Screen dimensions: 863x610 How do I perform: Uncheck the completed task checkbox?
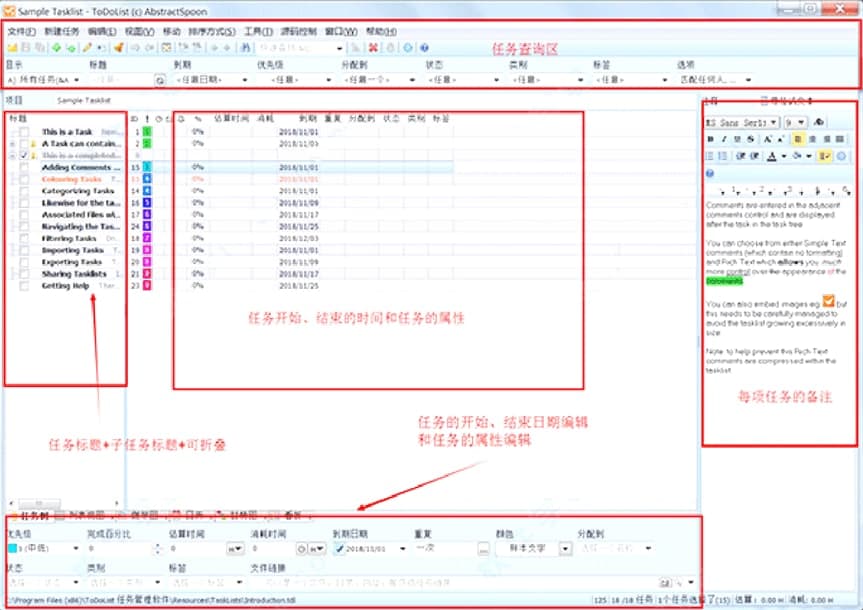24,155
